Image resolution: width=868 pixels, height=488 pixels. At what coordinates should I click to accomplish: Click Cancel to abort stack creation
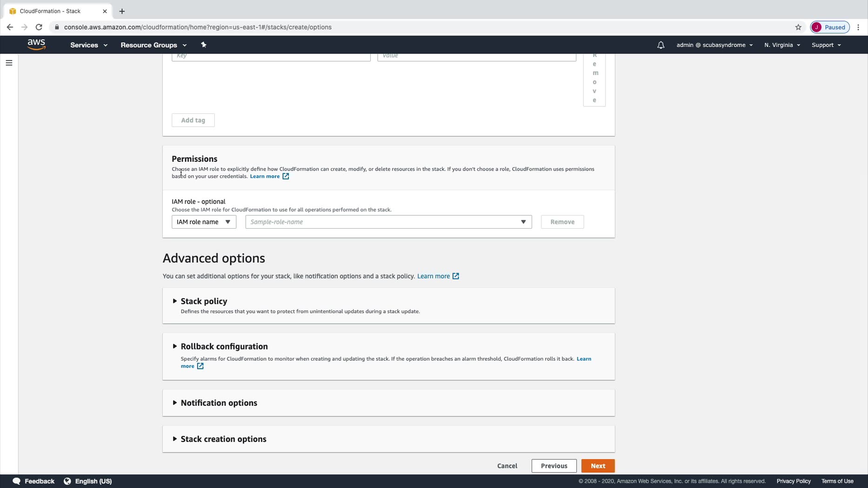coord(507,466)
